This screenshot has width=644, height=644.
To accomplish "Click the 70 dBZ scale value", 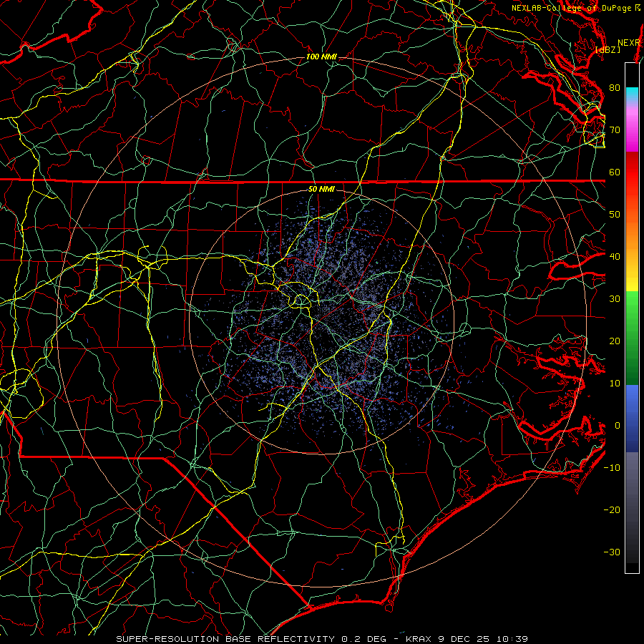I will (x=615, y=130).
